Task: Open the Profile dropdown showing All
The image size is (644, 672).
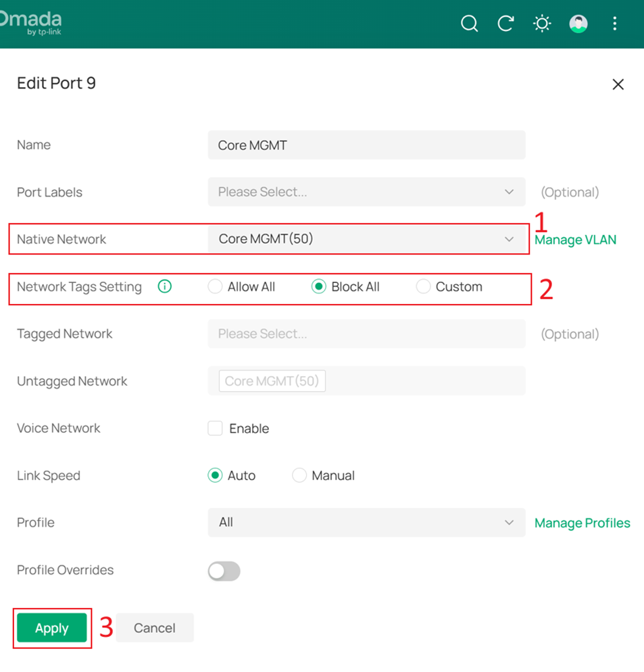Action: coord(366,522)
